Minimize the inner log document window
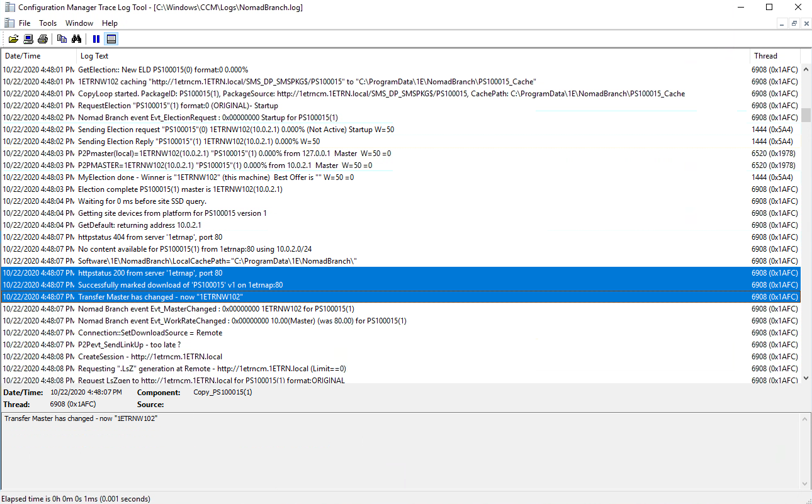The width and height of the screenshot is (812, 504). coord(782,23)
